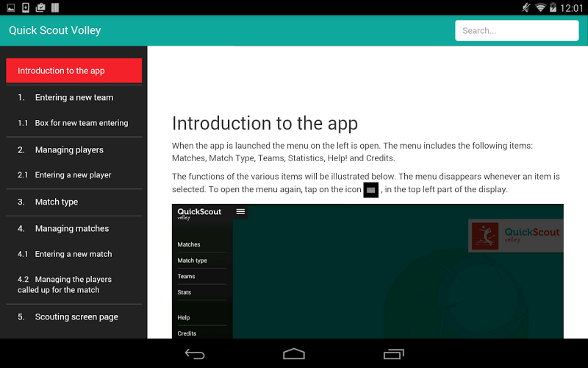588x368 pixels.
Task: Open 2.1 Entering a new player
Action: tap(74, 175)
